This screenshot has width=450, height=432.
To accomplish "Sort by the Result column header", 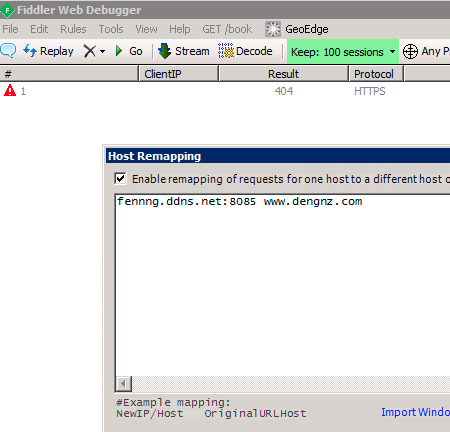I will coord(283,74).
